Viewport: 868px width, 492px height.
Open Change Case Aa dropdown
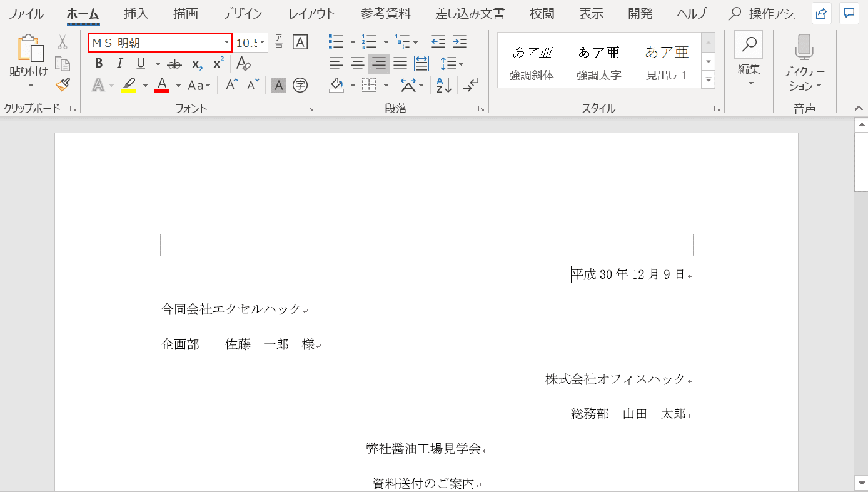(199, 85)
